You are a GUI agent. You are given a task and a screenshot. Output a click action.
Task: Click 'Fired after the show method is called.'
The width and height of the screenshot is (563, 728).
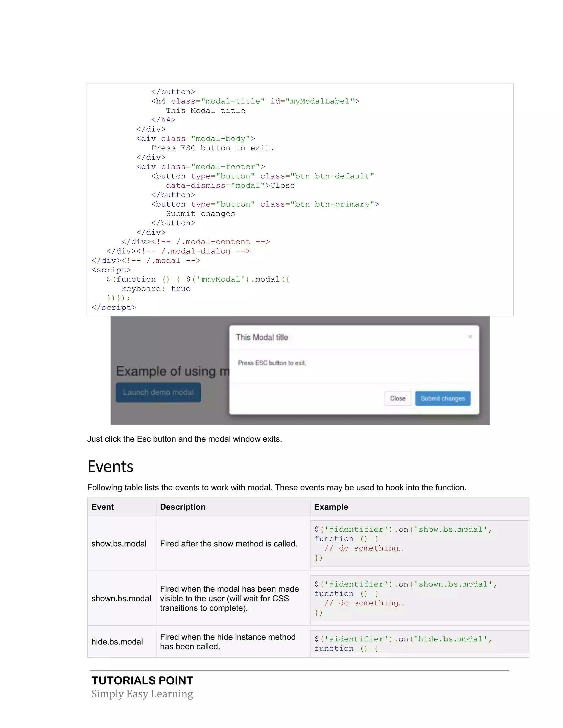point(228,544)
